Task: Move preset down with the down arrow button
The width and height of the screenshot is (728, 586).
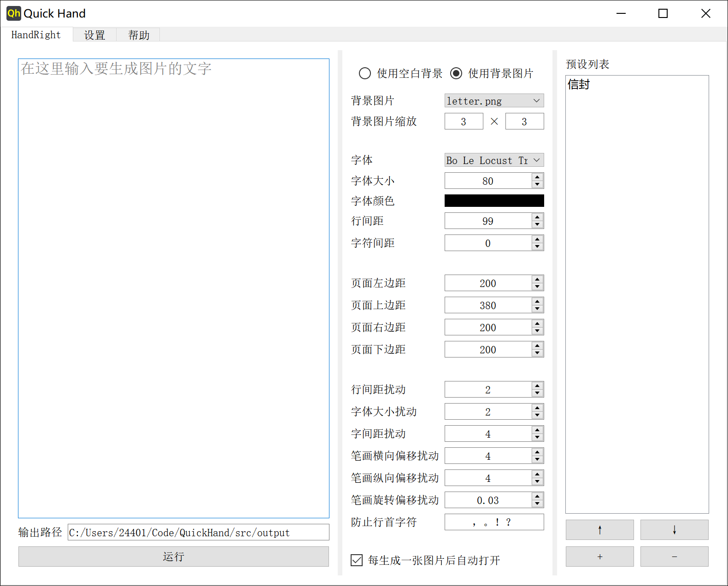Action: tap(675, 530)
